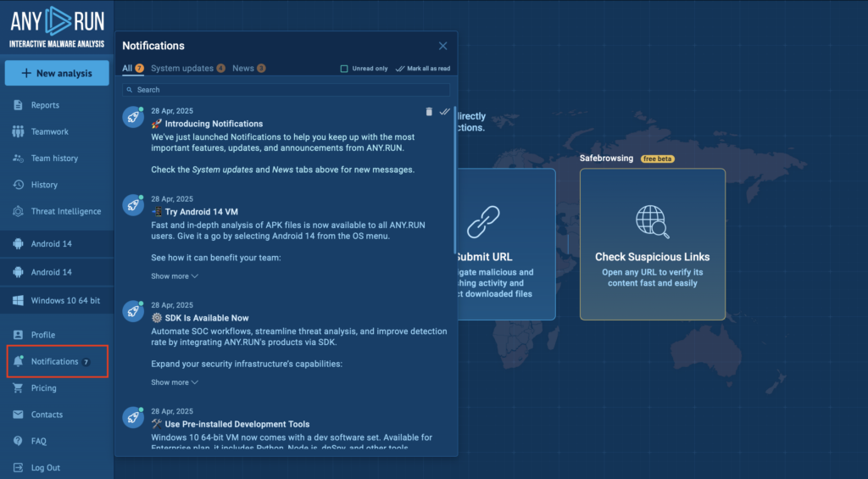Open Pricing via the cart icon

[19, 388]
